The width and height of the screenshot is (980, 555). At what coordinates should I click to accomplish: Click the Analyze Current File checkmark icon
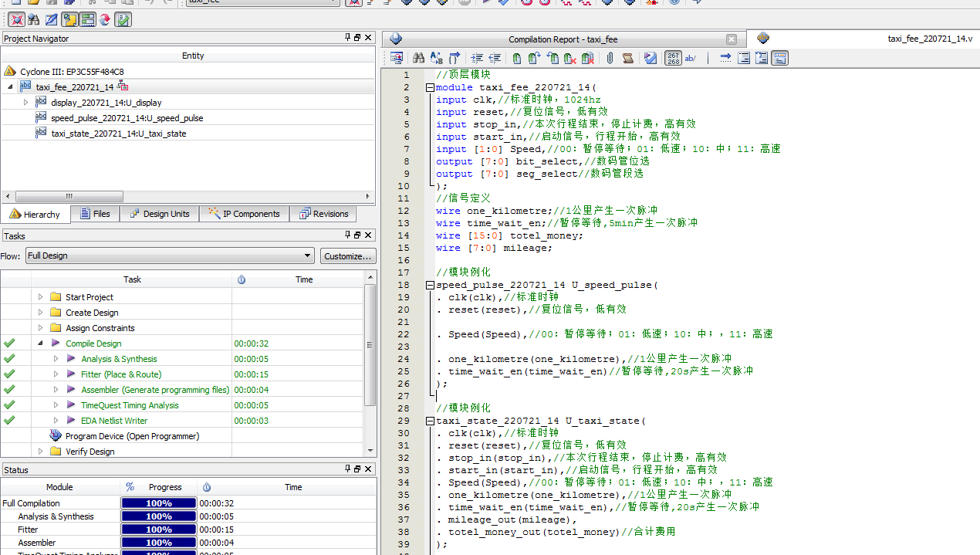pos(651,58)
